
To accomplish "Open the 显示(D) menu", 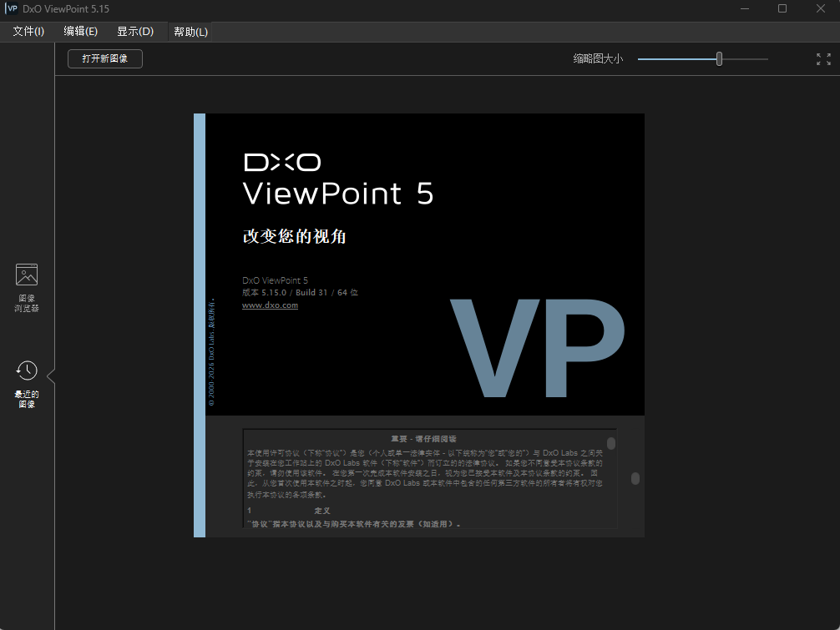I will pyautogui.click(x=135, y=32).
